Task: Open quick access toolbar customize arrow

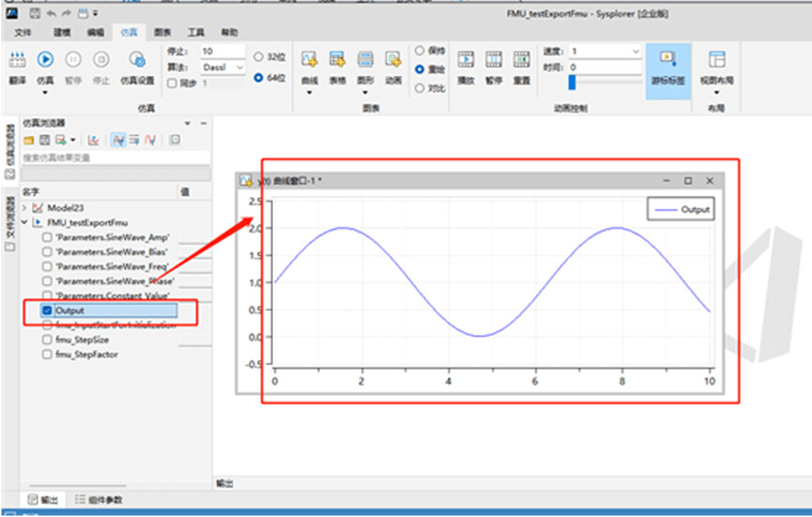Action: click(96, 13)
